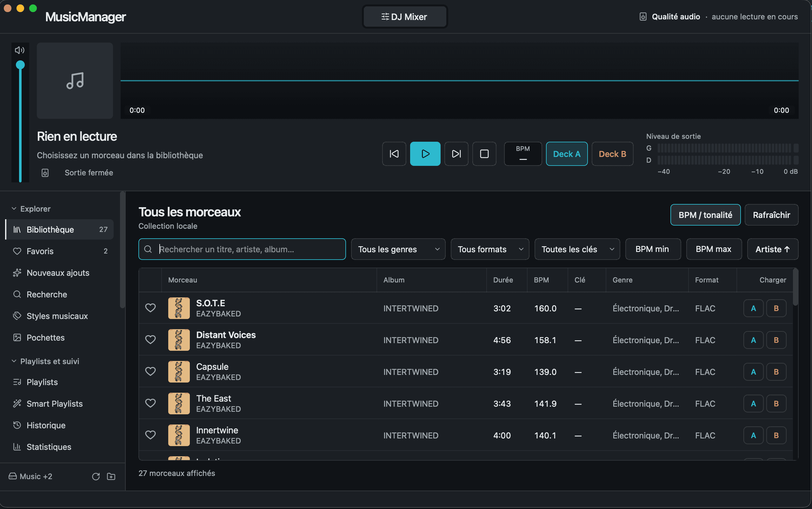Click the search magnifier icon in the search field

pos(148,249)
